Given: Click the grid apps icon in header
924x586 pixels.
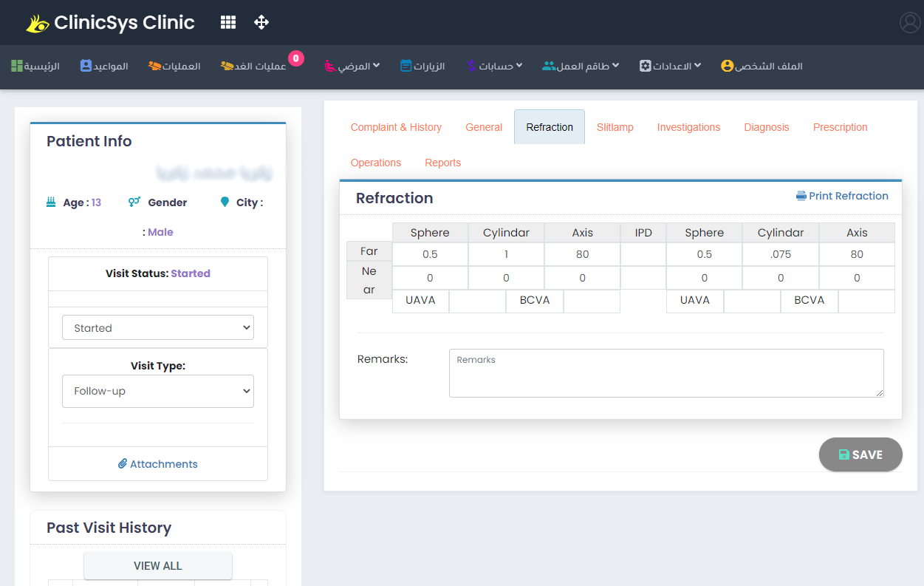Looking at the screenshot, I should pyautogui.click(x=228, y=22).
